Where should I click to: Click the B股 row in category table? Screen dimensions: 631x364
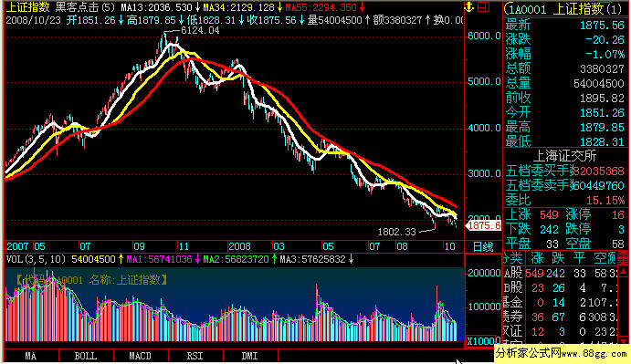(x=561, y=288)
